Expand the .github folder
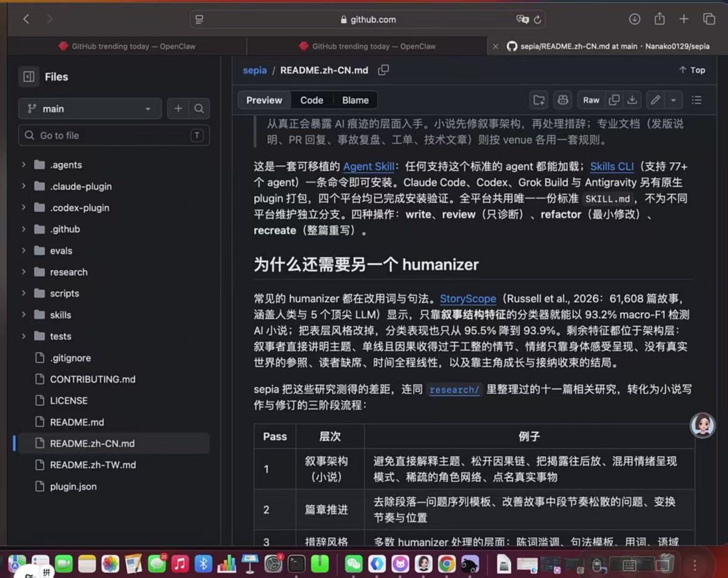The height and width of the screenshot is (578, 728). pyautogui.click(x=24, y=229)
